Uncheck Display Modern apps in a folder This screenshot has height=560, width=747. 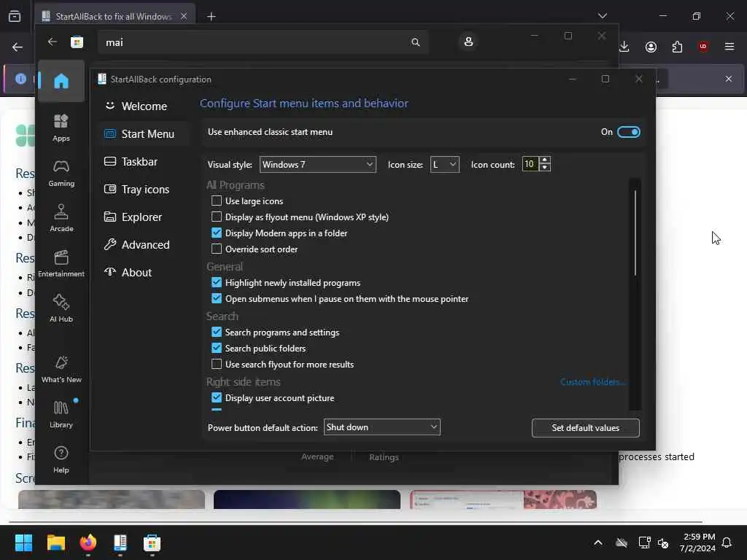tap(216, 233)
